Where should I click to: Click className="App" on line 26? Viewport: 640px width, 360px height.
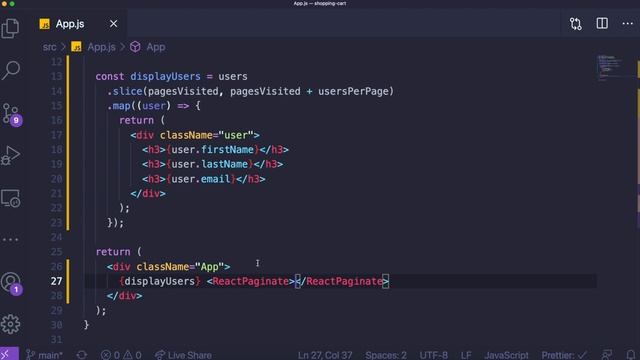[180, 267]
